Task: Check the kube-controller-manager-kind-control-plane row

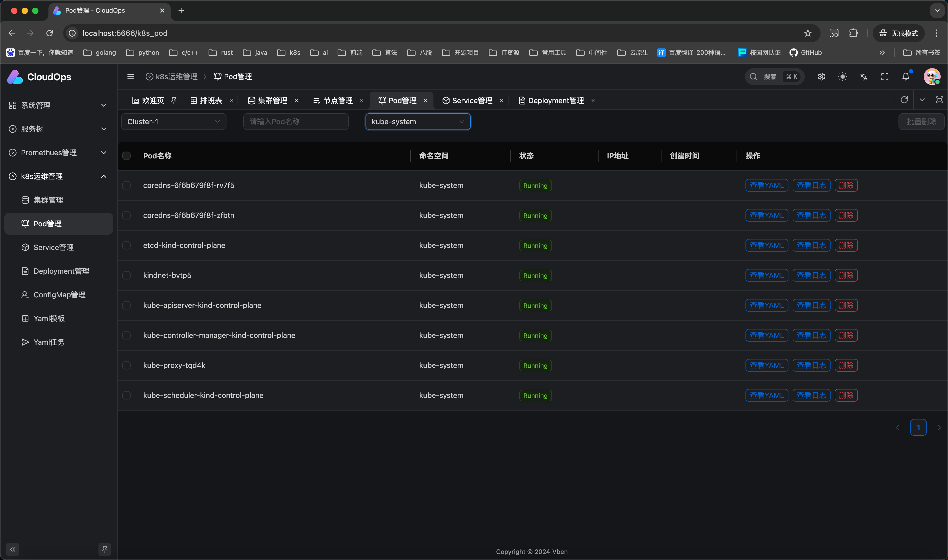Action: pos(126,336)
